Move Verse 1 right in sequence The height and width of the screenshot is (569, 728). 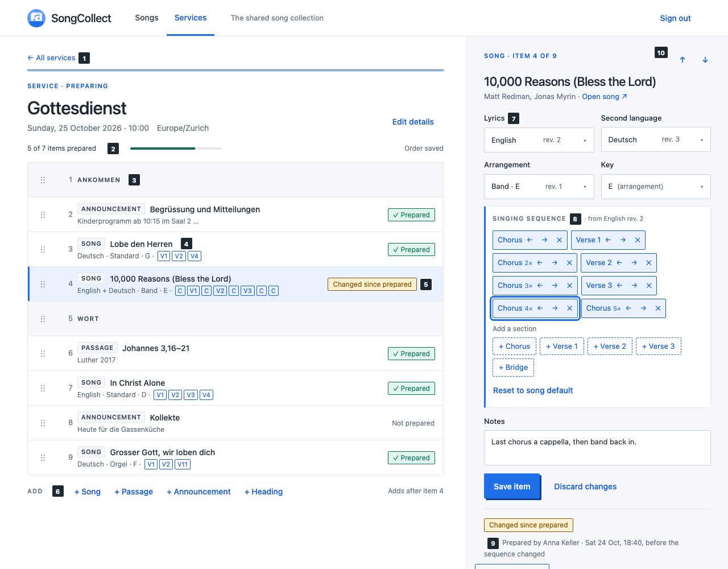pyautogui.click(x=623, y=240)
